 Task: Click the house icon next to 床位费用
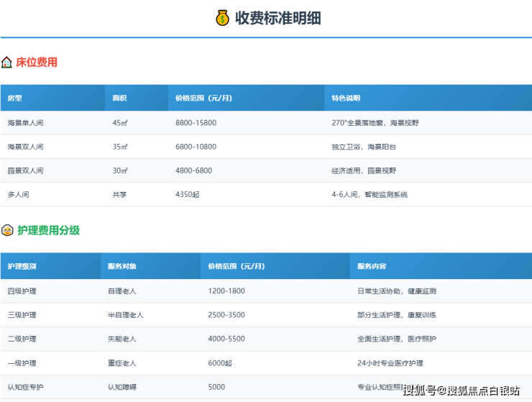click(x=7, y=63)
